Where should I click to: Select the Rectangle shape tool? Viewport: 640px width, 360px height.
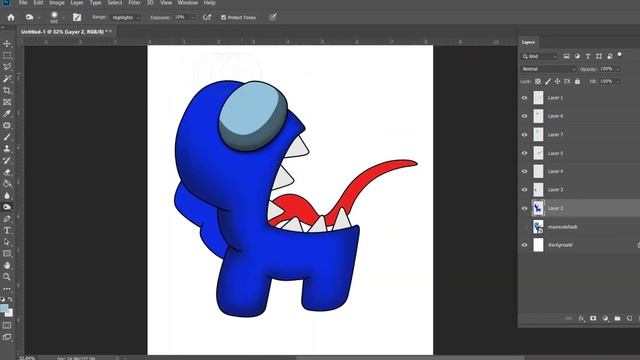coord(7,253)
